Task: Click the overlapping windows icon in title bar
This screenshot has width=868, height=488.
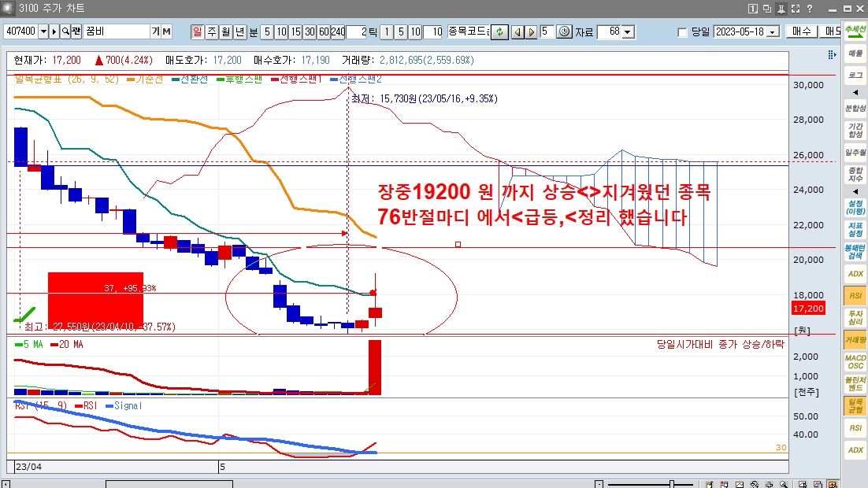Action: click(766, 9)
